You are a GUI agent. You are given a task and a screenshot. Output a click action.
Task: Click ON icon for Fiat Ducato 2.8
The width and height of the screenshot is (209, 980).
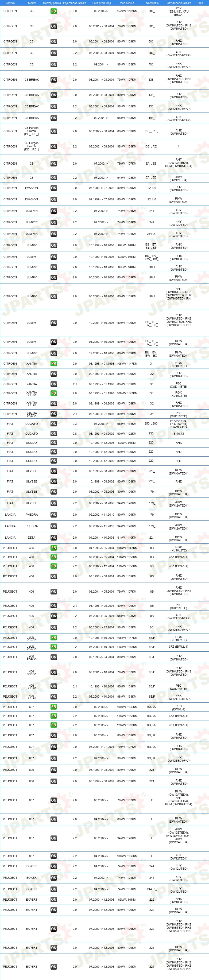(54, 434)
